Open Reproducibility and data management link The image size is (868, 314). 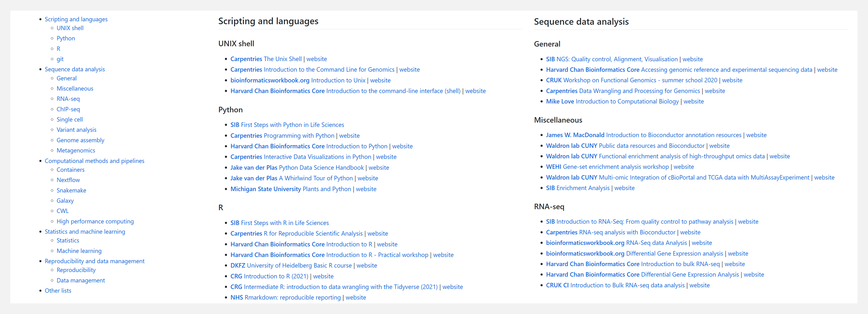pyautogui.click(x=95, y=261)
